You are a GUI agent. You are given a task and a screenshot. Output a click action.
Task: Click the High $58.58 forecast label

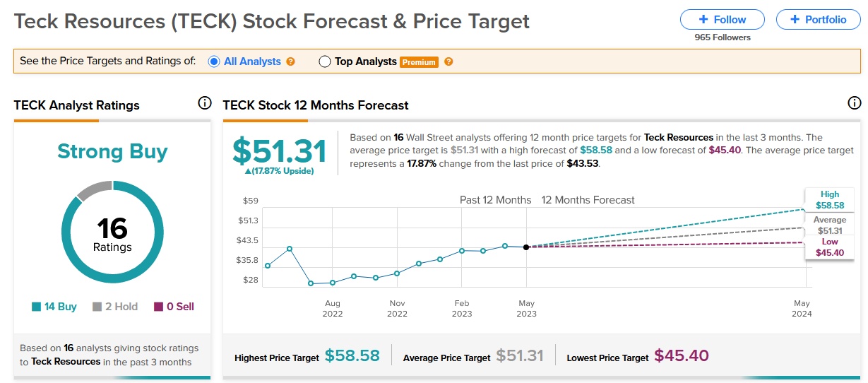(829, 200)
